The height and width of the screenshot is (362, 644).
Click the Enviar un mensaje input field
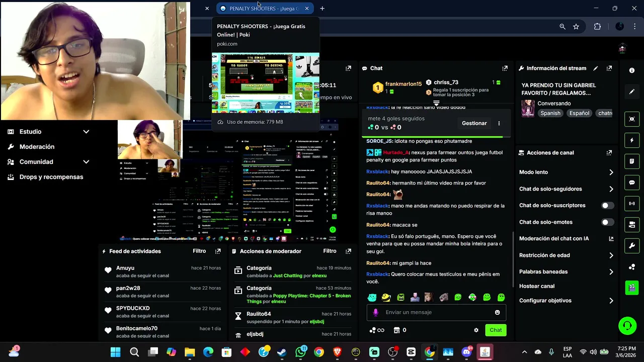coord(436,312)
